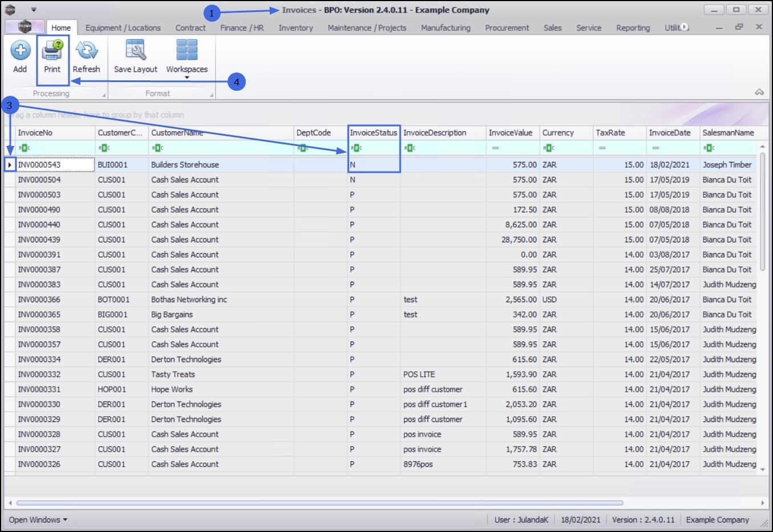Screen dimensions: 773x532
Task: Click the SalesmanName column header
Action: [x=729, y=133]
